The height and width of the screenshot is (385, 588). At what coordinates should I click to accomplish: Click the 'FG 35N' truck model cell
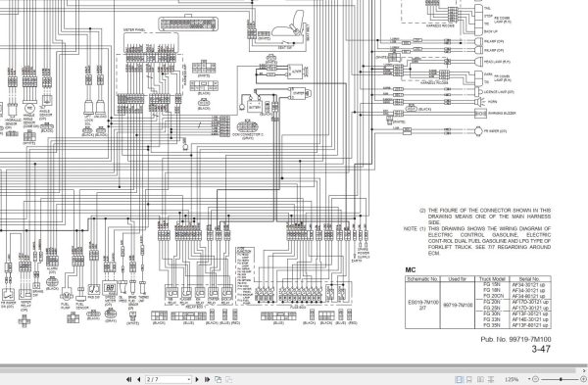[492, 325]
